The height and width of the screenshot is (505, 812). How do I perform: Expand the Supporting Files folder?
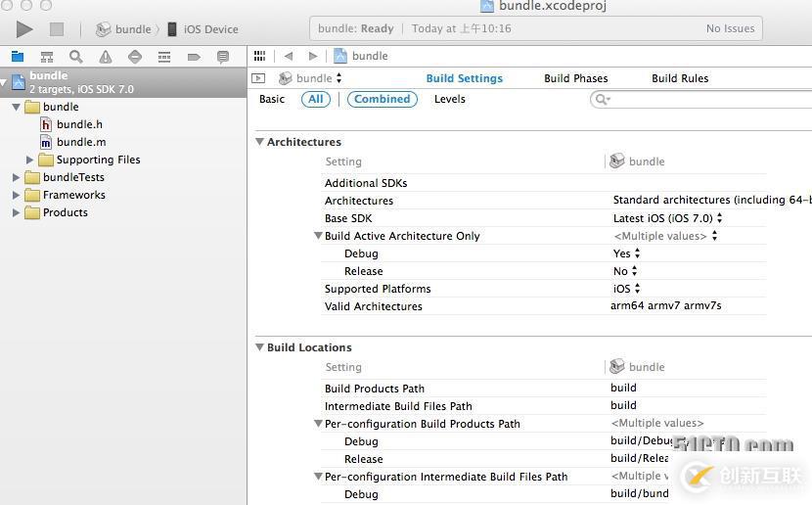[30, 160]
